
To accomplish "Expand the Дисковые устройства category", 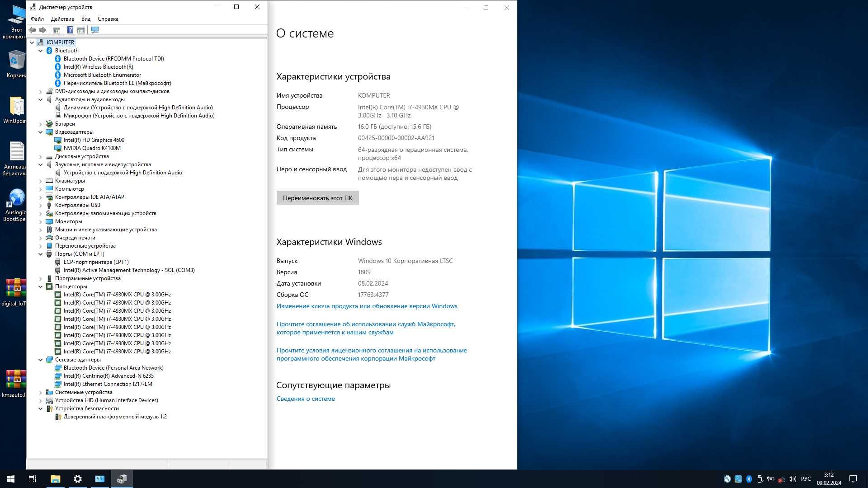I will coord(41,156).
